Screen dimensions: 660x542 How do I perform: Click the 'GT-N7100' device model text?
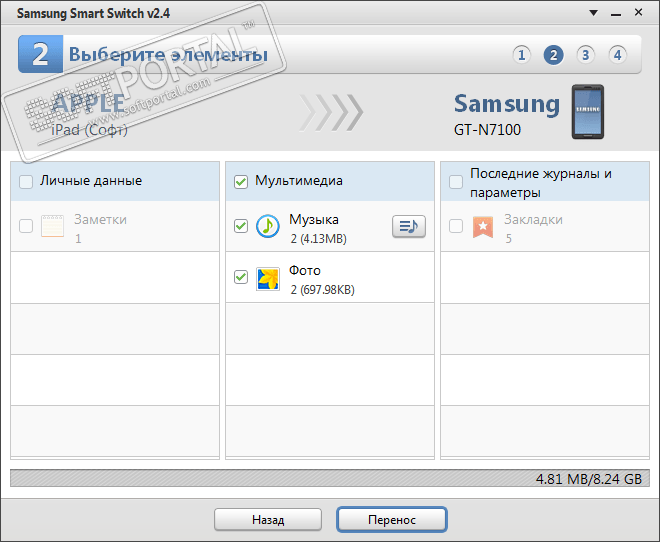(487, 130)
